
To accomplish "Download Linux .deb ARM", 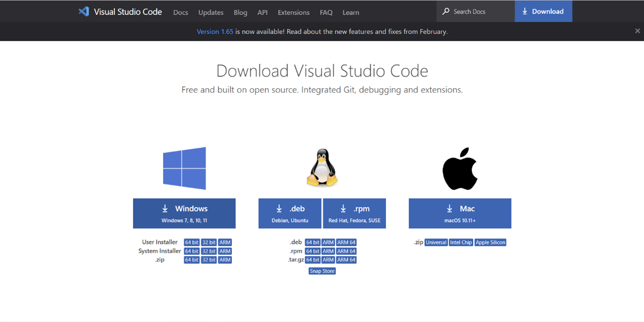I will click(328, 242).
